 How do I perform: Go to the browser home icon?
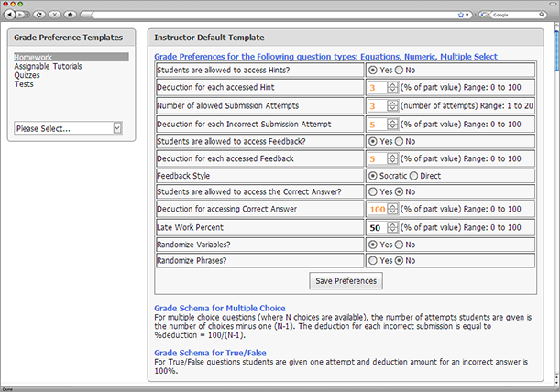pos(70,15)
